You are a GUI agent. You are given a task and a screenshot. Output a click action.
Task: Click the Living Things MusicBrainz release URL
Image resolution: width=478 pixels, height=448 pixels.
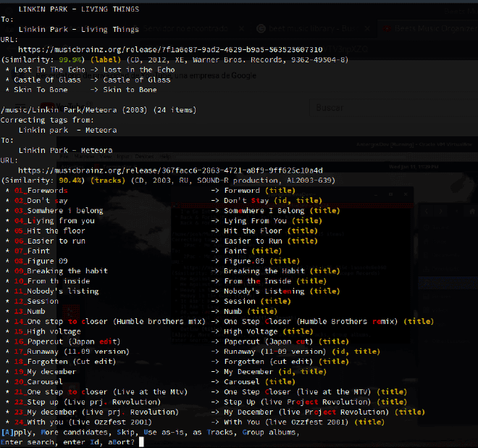pos(170,49)
